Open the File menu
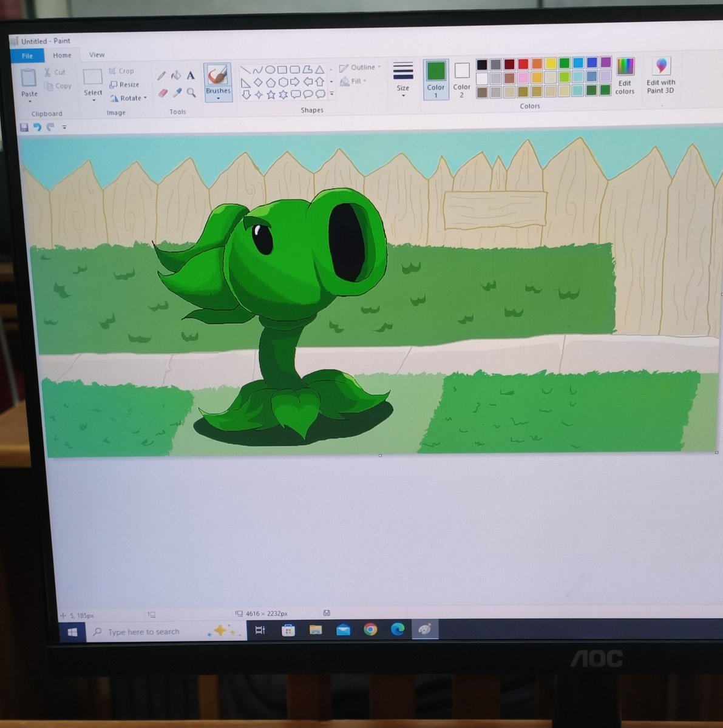 27,56
